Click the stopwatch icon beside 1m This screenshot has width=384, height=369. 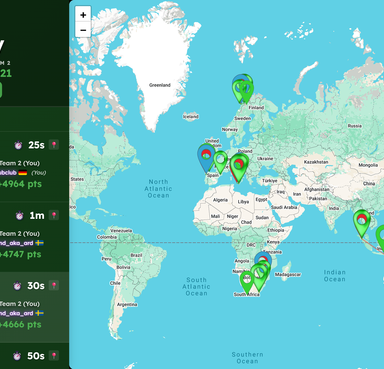click(20, 215)
